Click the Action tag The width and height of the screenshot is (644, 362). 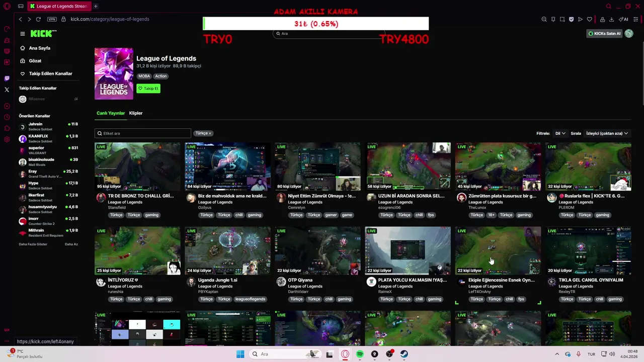click(161, 76)
